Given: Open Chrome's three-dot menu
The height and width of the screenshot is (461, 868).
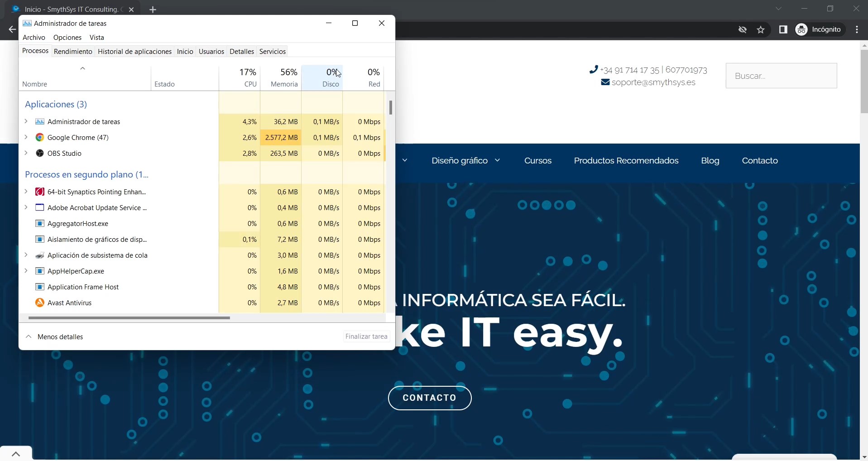Looking at the screenshot, I should click(858, 30).
